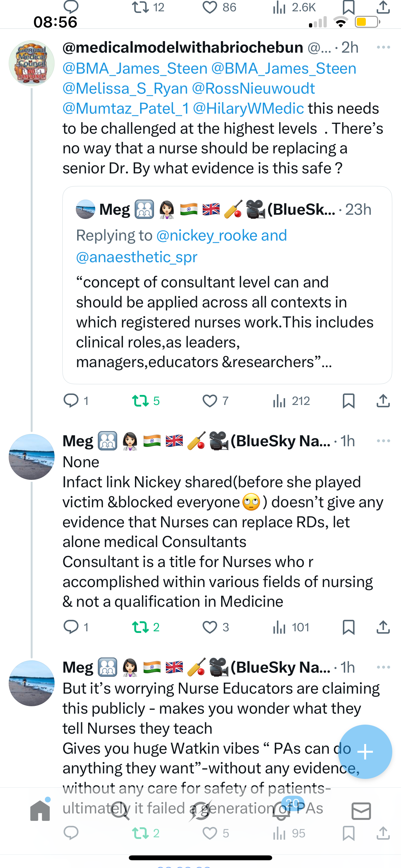View analytics for the 101 views tweet
The width and height of the screenshot is (401, 868).
point(279,627)
